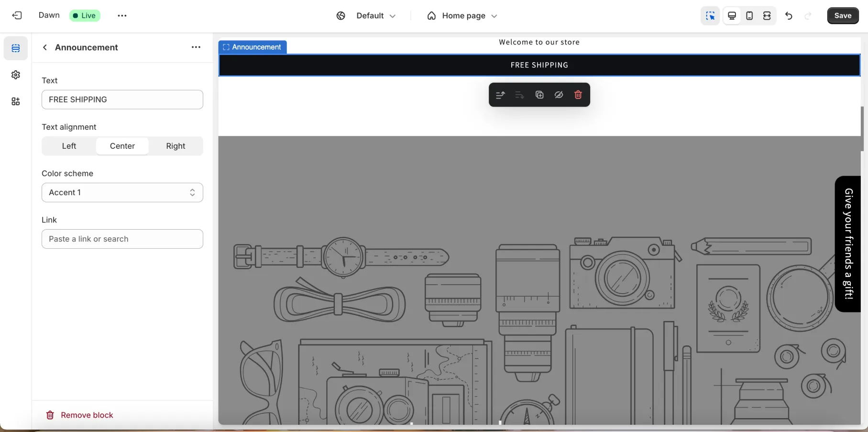Click the globe market icon beside Default
The image size is (868, 432).
[341, 16]
